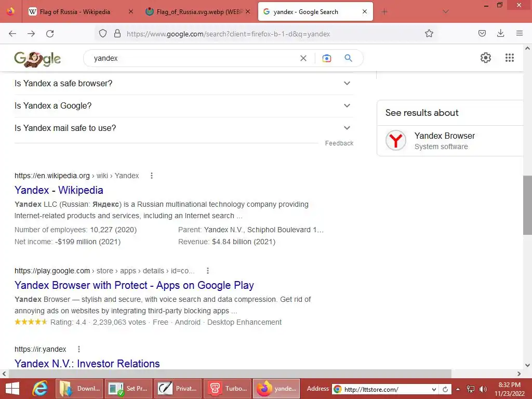Viewport: 532px width, 399px height.
Task: Open Yandex N.V.: Investor Relations link
Action: (87, 364)
